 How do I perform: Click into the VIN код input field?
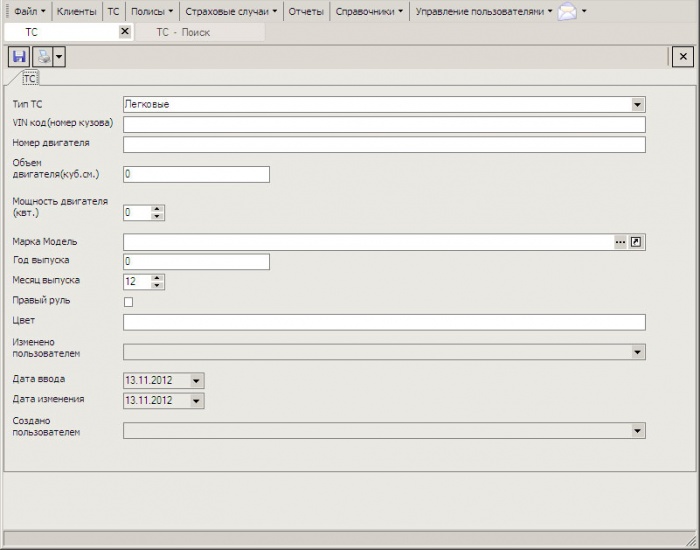click(384, 125)
